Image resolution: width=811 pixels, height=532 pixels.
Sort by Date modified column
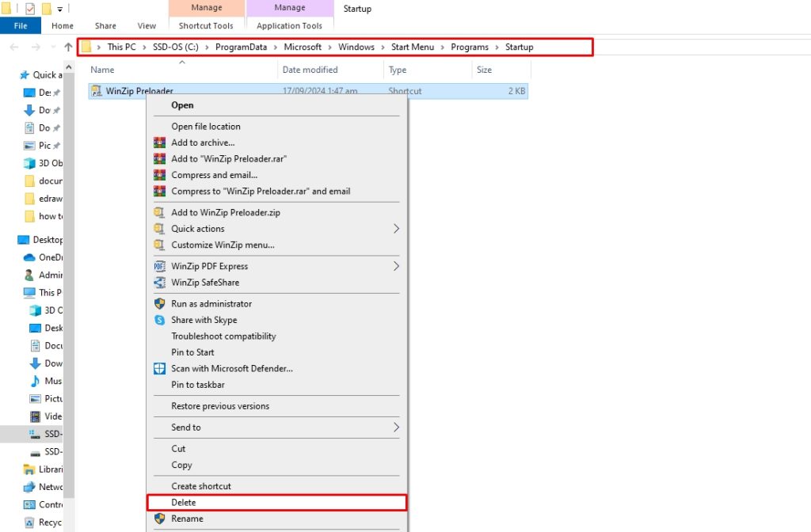(330, 70)
